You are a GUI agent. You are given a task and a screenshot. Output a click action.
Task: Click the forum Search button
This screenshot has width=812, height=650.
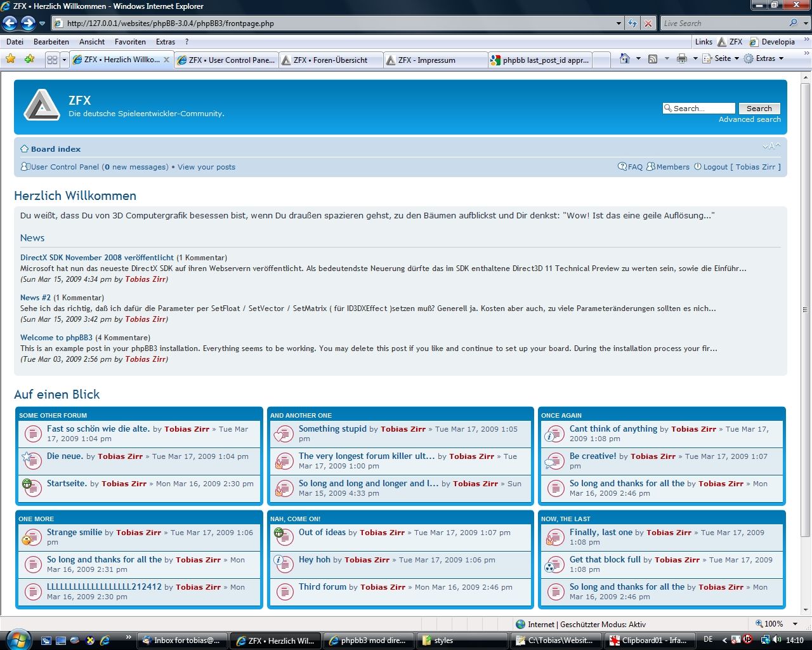tap(759, 109)
